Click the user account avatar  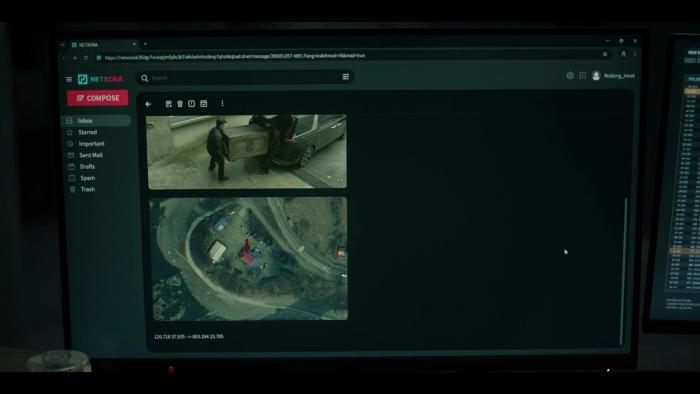click(596, 76)
